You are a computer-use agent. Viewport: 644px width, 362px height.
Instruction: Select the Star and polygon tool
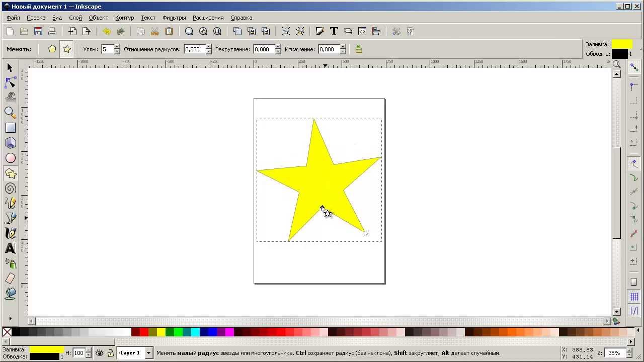pos(10,173)
